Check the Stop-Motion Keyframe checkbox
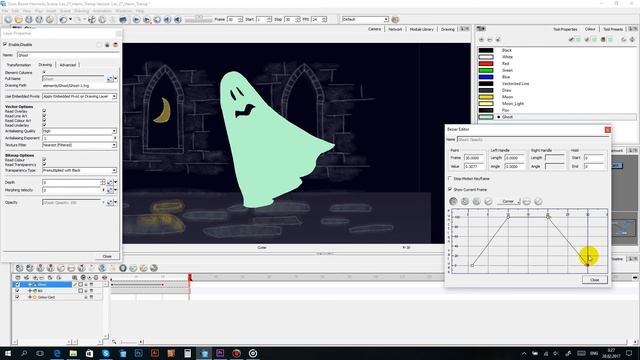This screenshot has width=640, height=360. point(450,178)
